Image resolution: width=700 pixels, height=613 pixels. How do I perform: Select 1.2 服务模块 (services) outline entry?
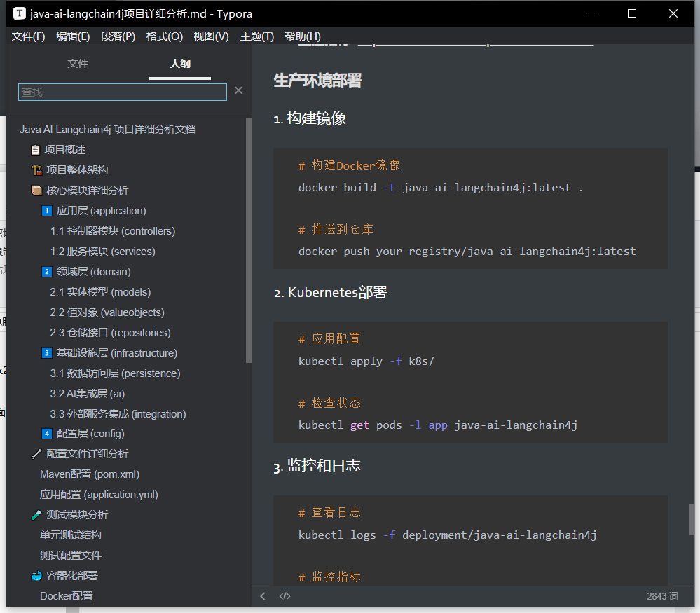point(103,252)
